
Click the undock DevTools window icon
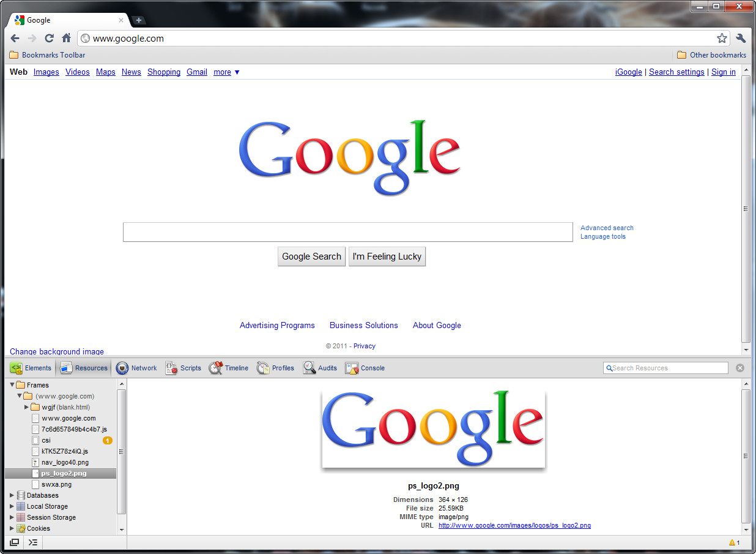[15, 542]
